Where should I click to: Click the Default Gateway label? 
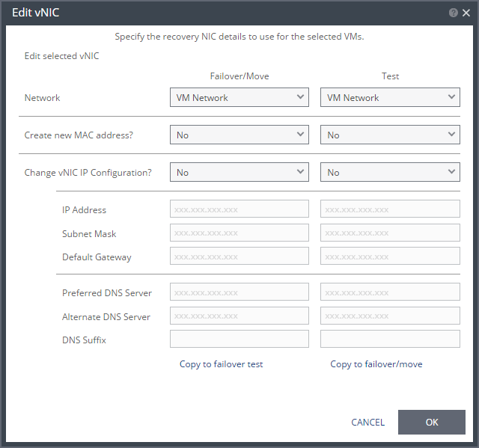(97, 257)
